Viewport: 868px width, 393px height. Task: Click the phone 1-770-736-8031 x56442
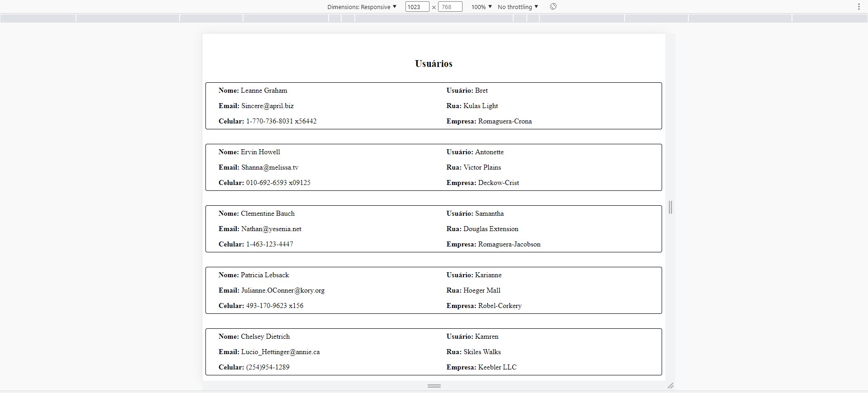(281, 121)
